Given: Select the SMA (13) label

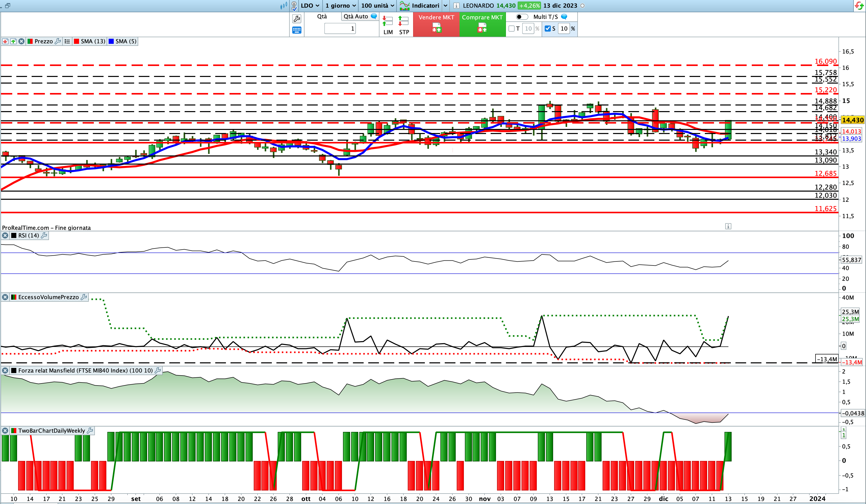Looking at the screenshot, I should pos(93,41).
